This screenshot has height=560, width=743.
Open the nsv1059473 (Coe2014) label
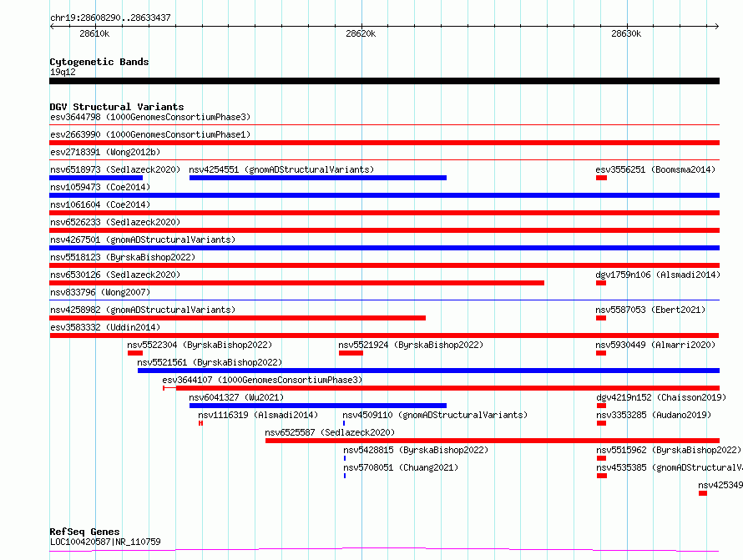[100, 187]
